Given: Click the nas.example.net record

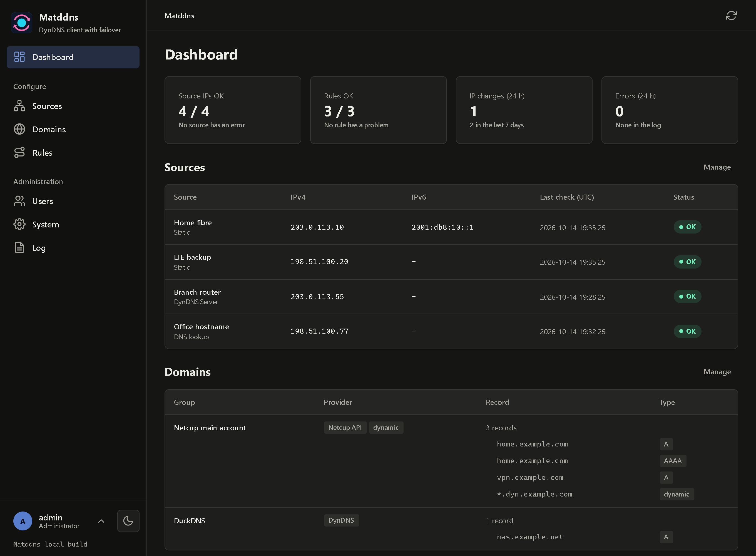Looking at the screenshot, I should [530, 537].
